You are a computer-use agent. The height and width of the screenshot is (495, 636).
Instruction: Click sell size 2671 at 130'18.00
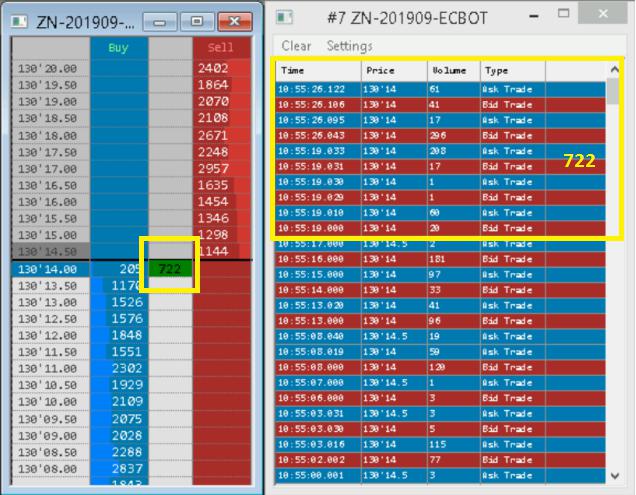[221, 135]
